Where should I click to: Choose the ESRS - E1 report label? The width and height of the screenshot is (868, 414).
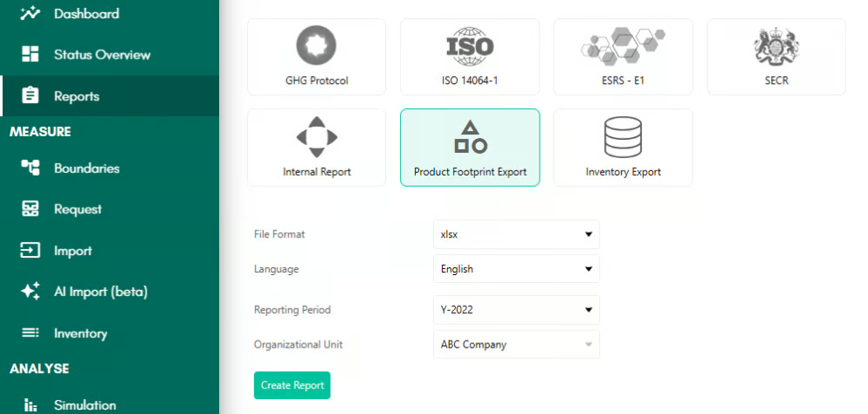[x=623, y=80]
